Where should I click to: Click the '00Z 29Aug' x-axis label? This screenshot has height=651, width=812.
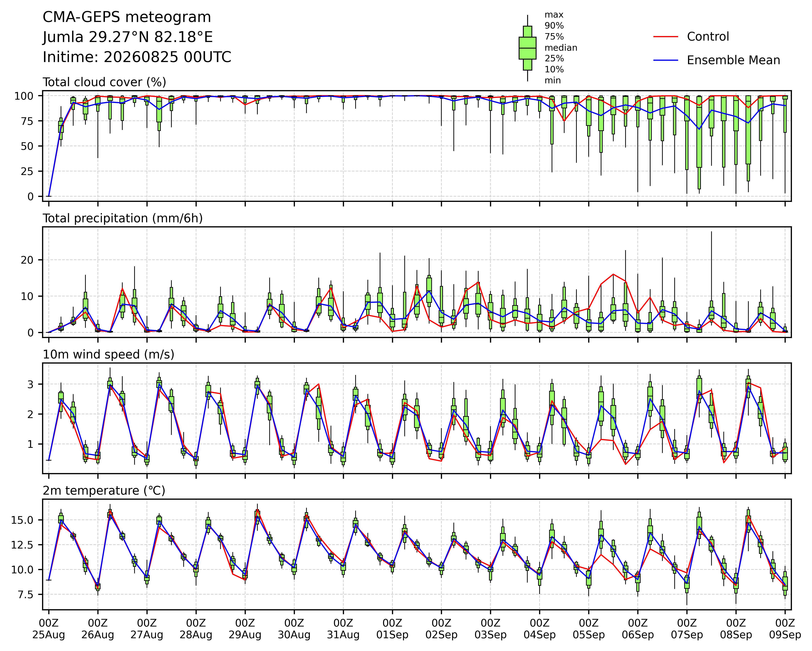[x=245, y=629]
